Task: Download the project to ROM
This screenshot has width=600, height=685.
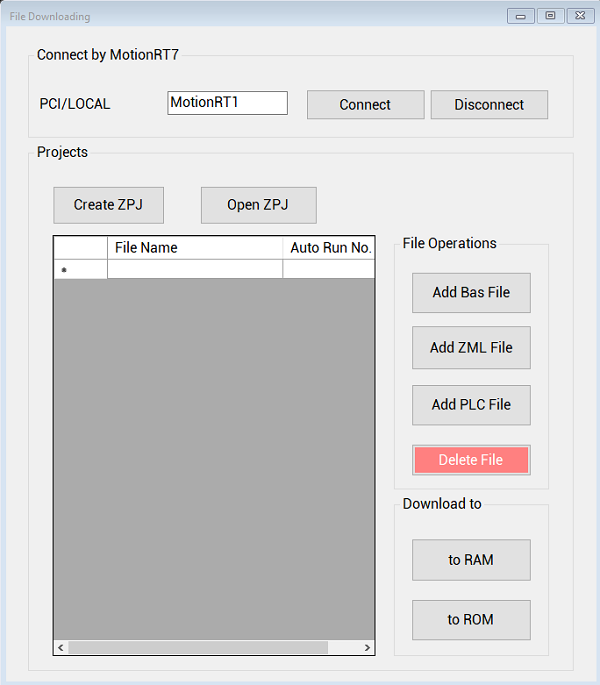Action: [x=471, y=620]
